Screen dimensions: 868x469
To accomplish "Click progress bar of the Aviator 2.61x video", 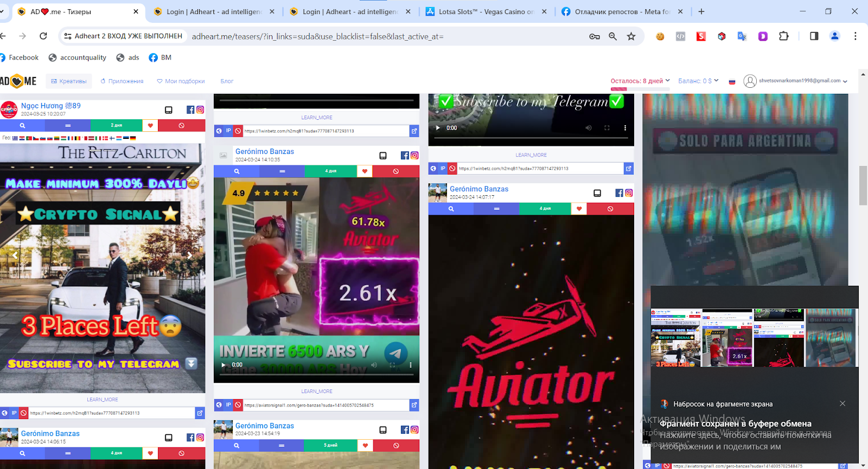I will pyautogui.click(x=316, y=375).
